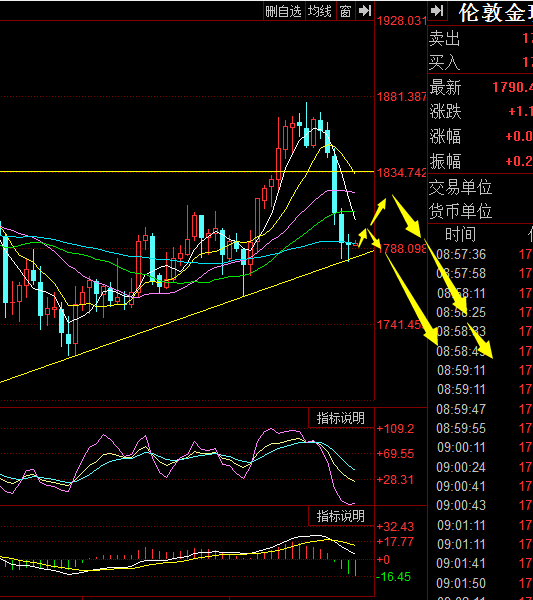This screenshot has width=533, height=600.
Task: Click the 1834.742 price axis label
Action: click(402, 173)
